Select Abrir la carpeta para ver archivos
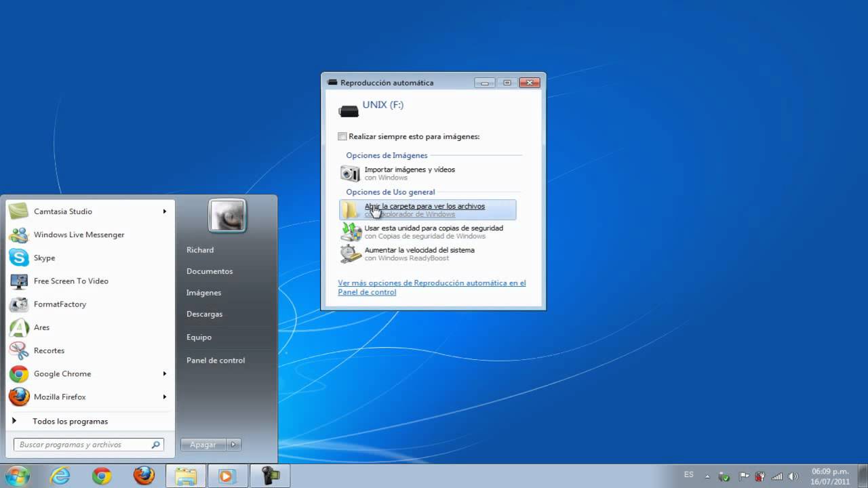Image resolution: width=868 pixels, height=488 pixels. click(x=427, y=209)
